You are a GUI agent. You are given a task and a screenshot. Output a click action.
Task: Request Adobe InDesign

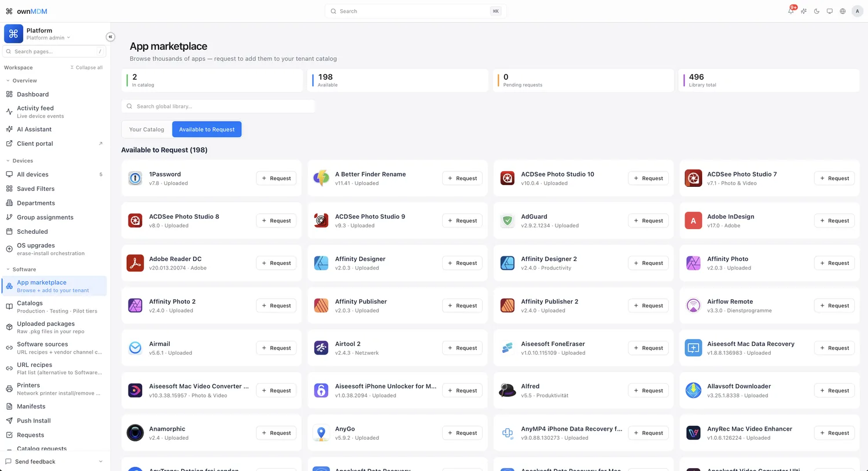pos(834,220)
